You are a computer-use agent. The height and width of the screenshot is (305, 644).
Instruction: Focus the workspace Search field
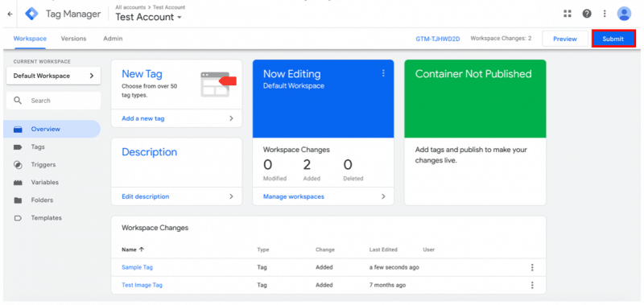[53, 101]
